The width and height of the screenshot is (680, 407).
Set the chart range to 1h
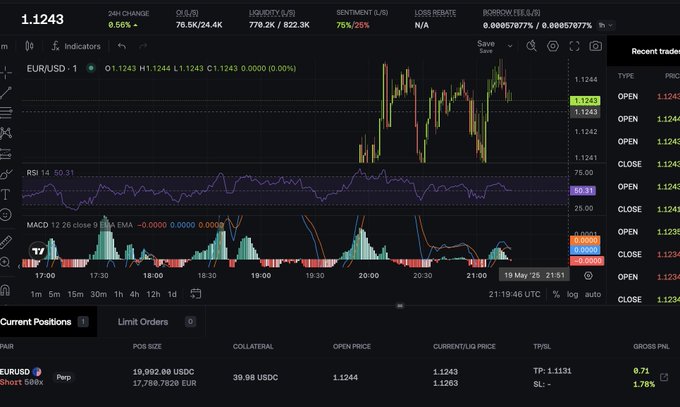coord(119,294)
